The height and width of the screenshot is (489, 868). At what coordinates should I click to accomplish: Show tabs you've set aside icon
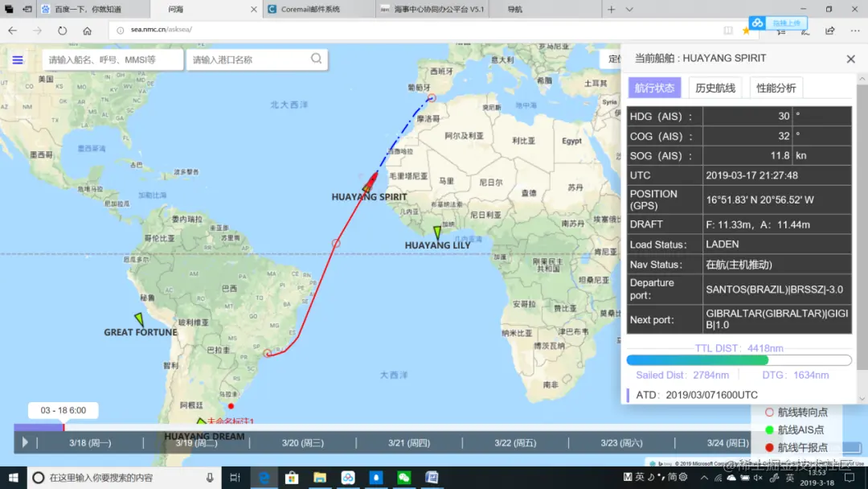coord(9,9)
